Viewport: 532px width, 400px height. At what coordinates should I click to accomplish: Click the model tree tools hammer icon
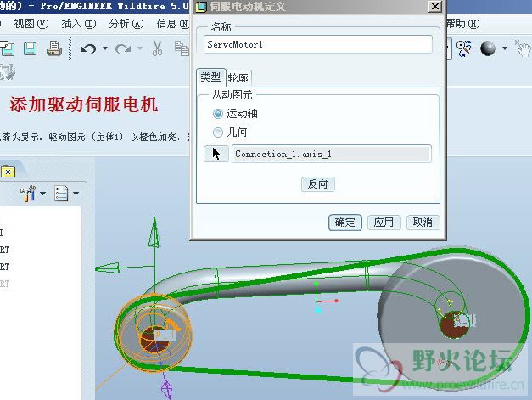[x=28, y=194]
